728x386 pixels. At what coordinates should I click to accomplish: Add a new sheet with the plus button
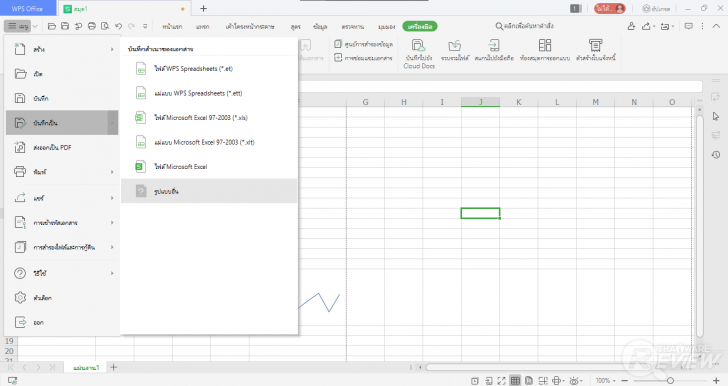tap(114, 367)
